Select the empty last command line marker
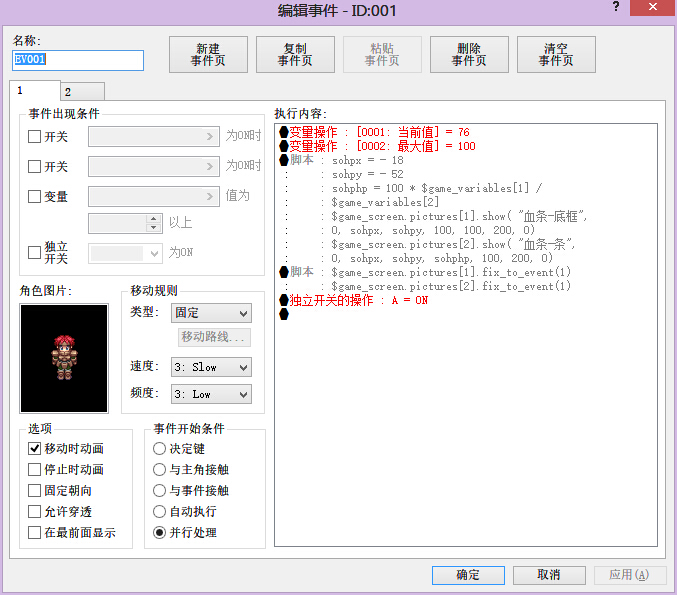This screenshot has width=677, height=595. point(284,314)
